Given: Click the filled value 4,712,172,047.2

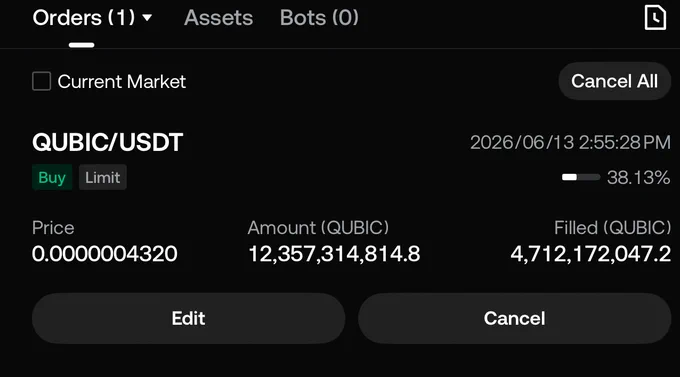Looking at the screenshot, I should tap(591, 254).
